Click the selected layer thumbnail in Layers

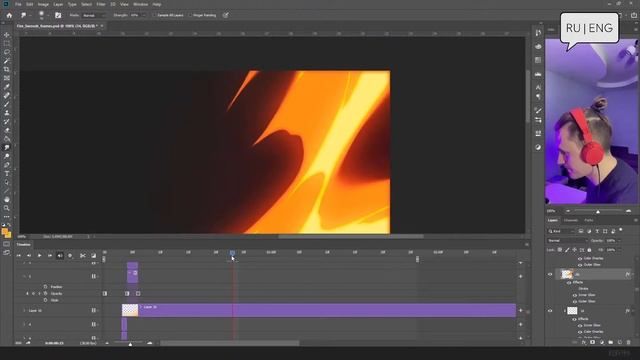tap(567, 275)
